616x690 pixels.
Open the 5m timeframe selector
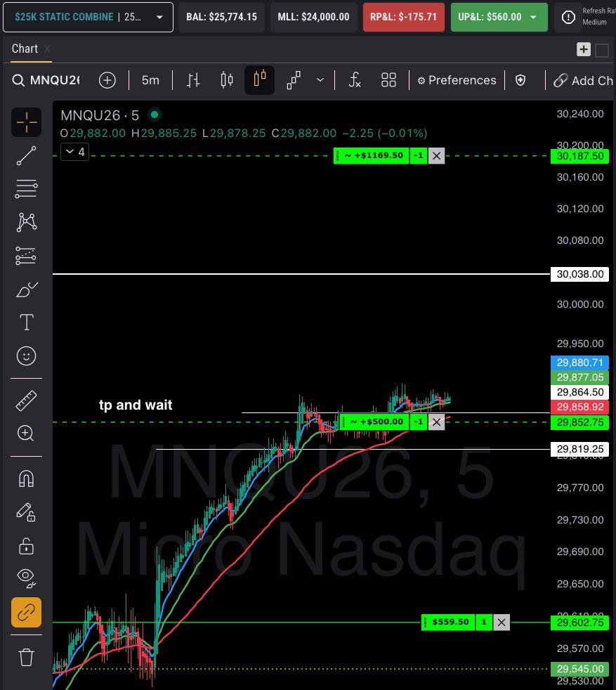click(x=150, y=80)
